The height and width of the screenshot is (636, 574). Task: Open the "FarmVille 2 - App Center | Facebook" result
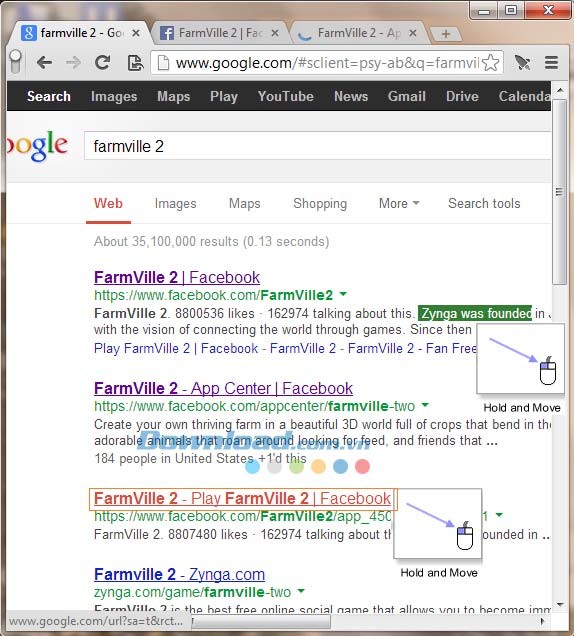tap(224, 389)
